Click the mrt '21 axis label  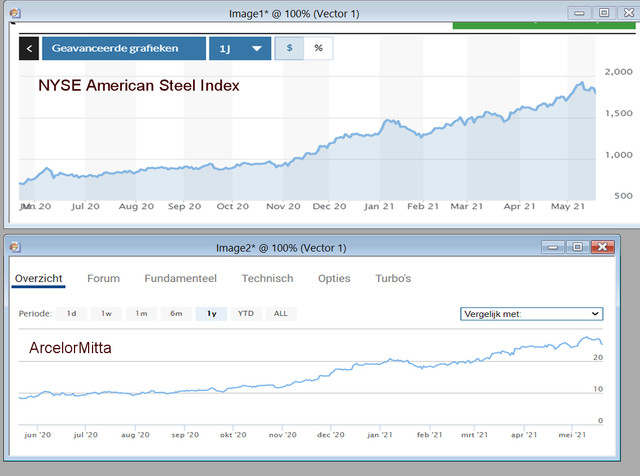click(474, 435)
